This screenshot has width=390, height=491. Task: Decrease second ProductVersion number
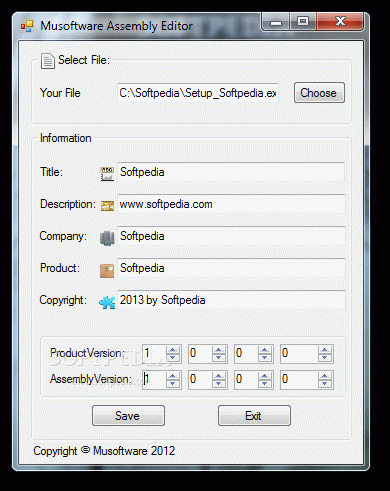tap(219, 357)
